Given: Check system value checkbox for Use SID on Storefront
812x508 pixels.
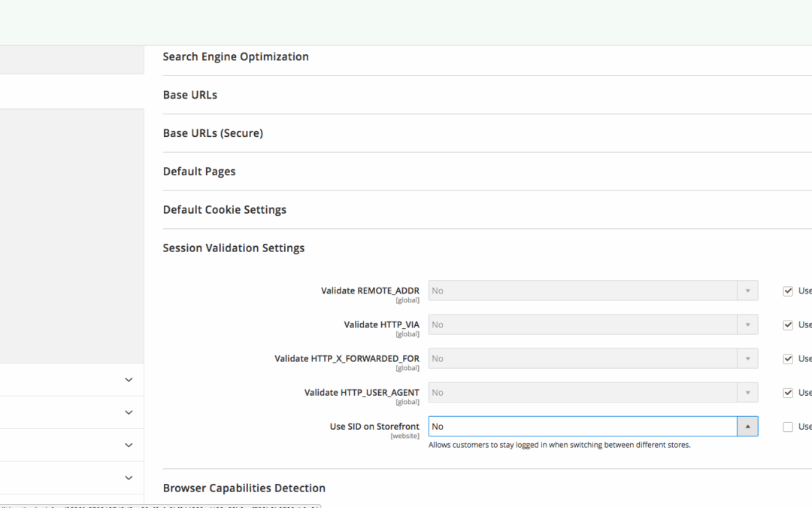Looking at the screenshot, I should [788, 427].
